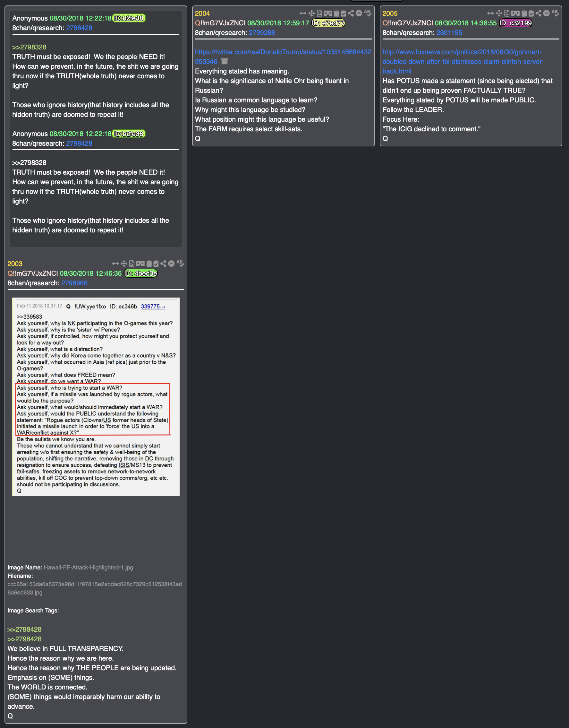Viewport: 569px width, 728px height.
Task: Click the magenta ID c32199 badge
Action: pyautogui.click(x=516, y=23)
